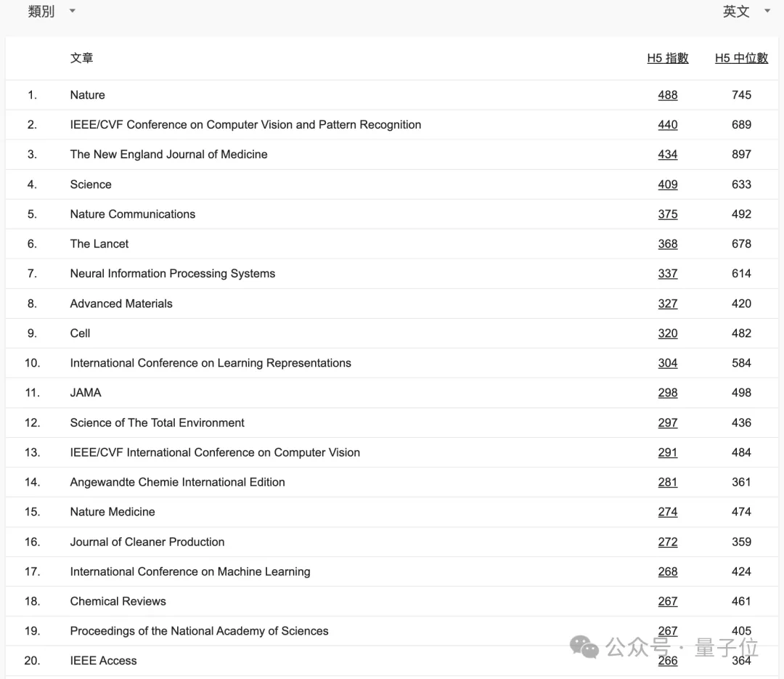Click 434 for New England Journal of Medicine
The image size is (784, 679).
(668, 155)
